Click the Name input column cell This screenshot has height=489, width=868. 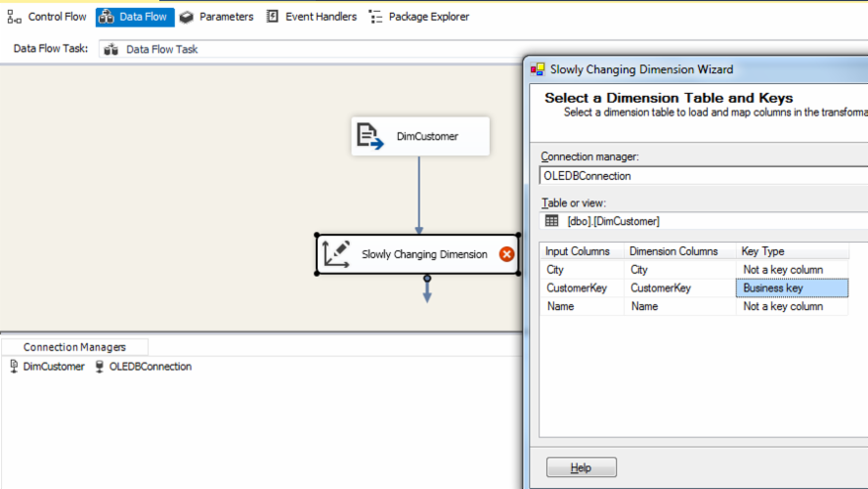[x=581, y=306]
